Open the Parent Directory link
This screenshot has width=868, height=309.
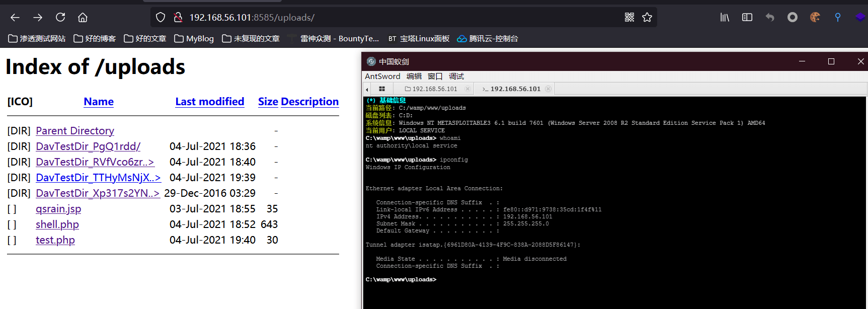75,131
